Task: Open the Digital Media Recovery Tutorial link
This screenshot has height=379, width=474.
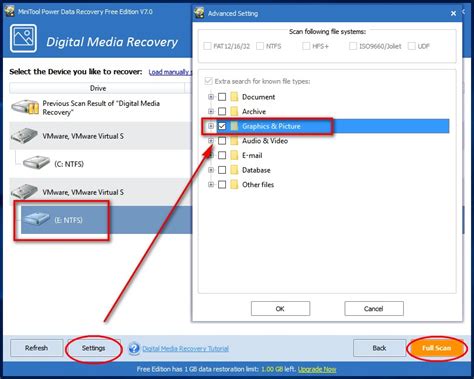Action: click(x=186, y=349)
